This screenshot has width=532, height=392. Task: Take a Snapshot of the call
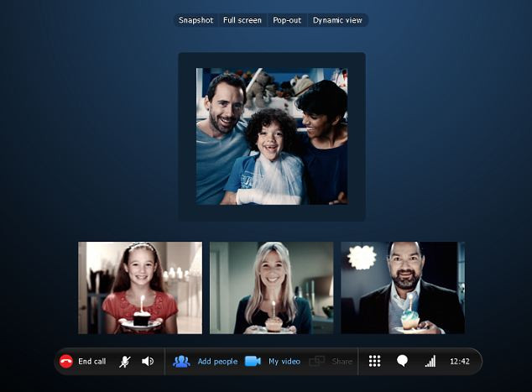point(196,20)
